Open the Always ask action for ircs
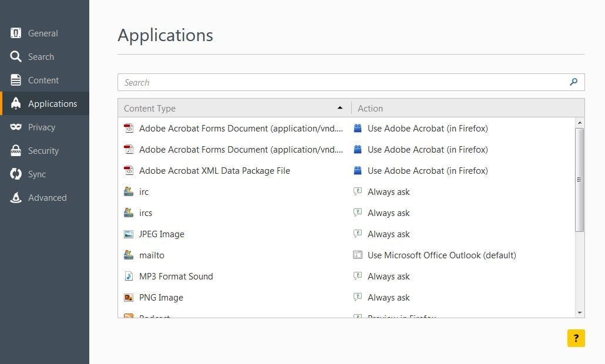The width and height of the screenshot is (605, 364). point(388,213)
